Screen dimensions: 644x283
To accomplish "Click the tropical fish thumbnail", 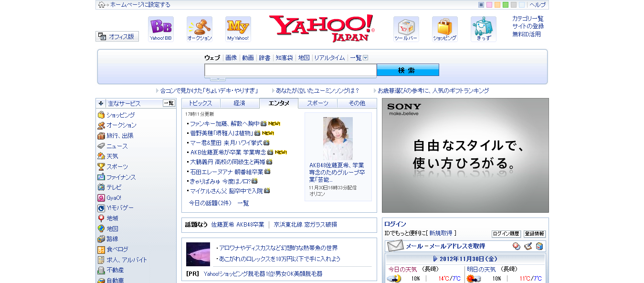I will (x=198, y=254).
